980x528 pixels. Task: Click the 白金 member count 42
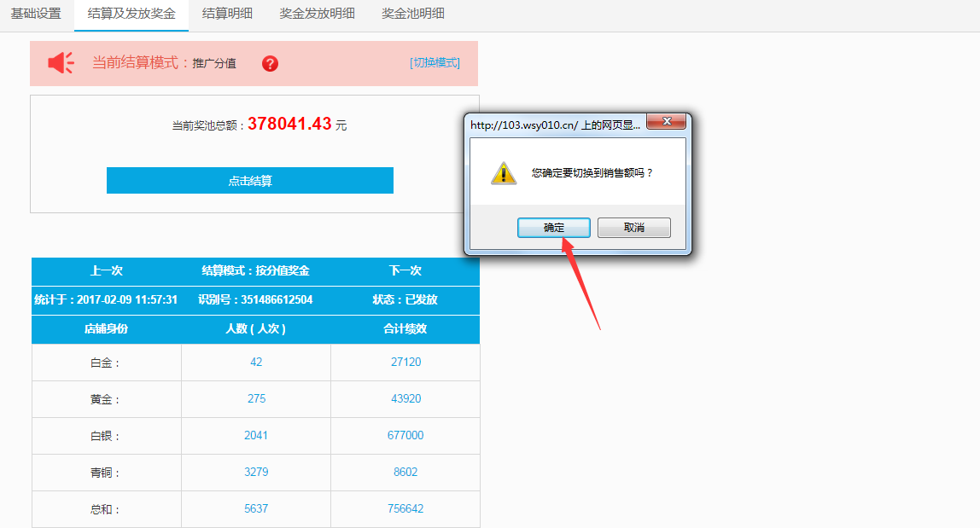[x=256, y=362]
